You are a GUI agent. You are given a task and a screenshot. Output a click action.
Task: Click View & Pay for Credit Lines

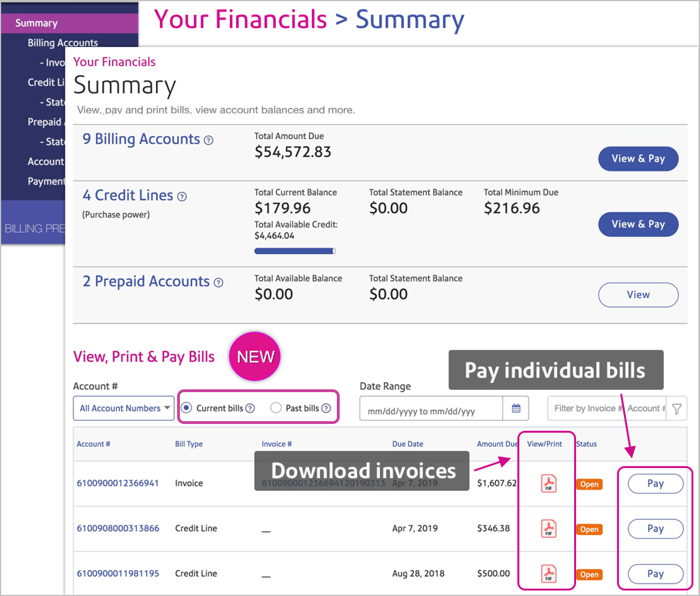(x=638, y=224)
